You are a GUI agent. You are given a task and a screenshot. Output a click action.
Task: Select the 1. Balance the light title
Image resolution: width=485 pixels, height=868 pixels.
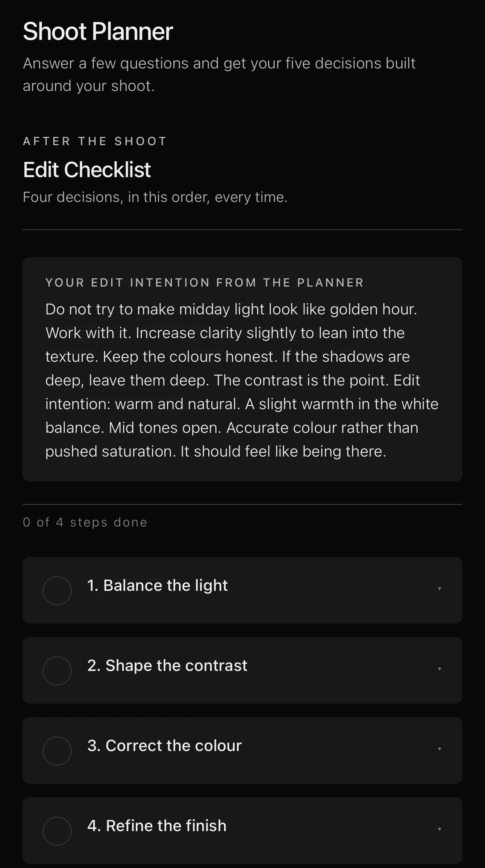158,586
